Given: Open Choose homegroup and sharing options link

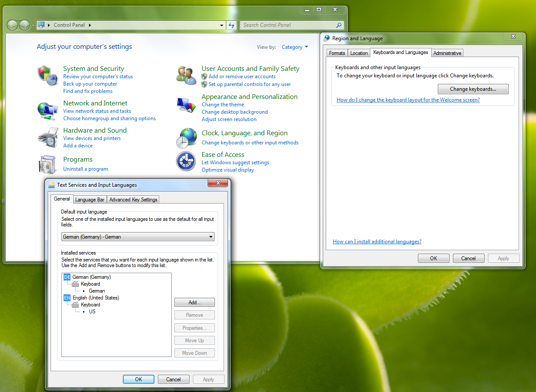Looking at the screenshot, I should pos(109,118).
